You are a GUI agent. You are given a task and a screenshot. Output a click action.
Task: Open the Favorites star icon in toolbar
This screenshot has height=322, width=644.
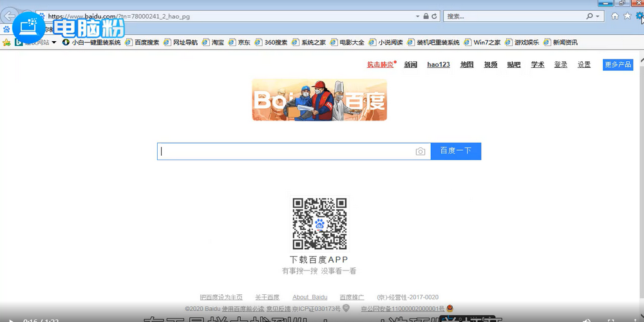pyautogui.click(x=627, y=16)
